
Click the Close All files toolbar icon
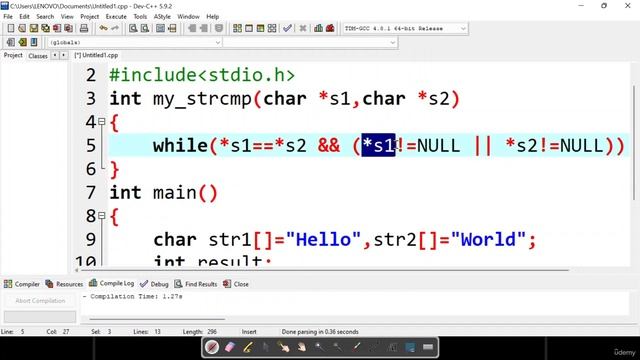(69, 28)
